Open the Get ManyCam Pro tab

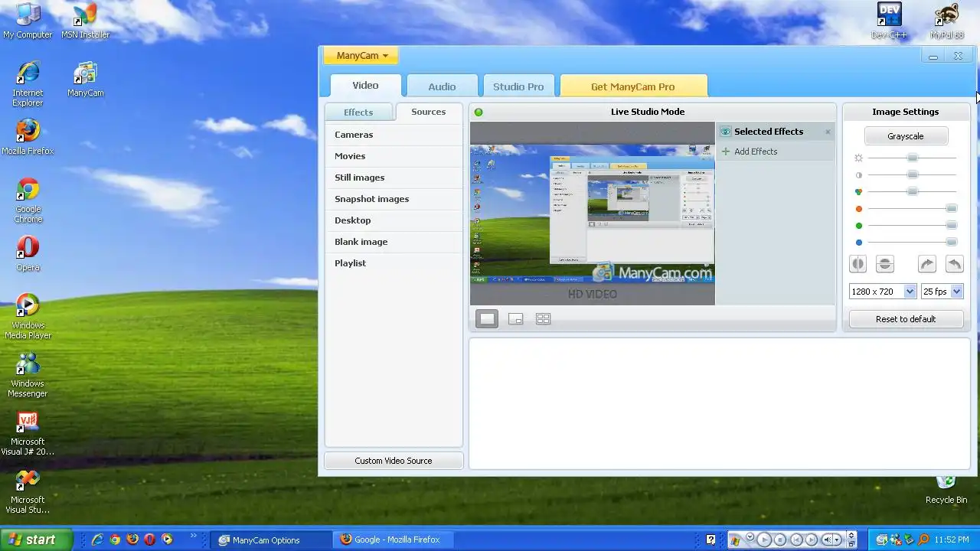[x=633, y=86]
